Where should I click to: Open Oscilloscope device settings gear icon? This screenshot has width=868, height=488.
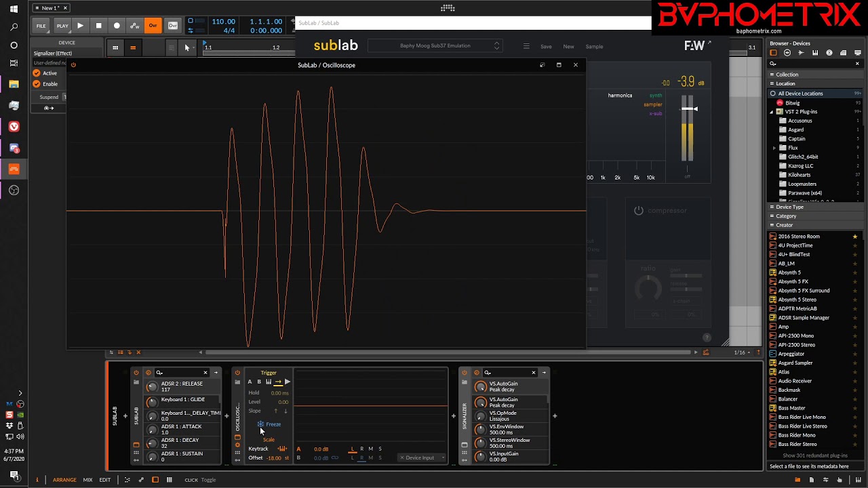[237, 445]
